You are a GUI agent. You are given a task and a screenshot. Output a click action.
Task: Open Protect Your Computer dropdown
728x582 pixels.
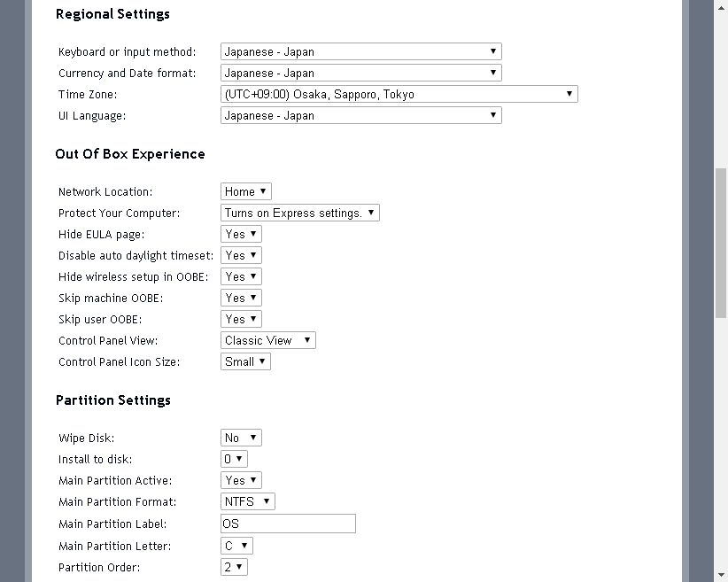299,213
